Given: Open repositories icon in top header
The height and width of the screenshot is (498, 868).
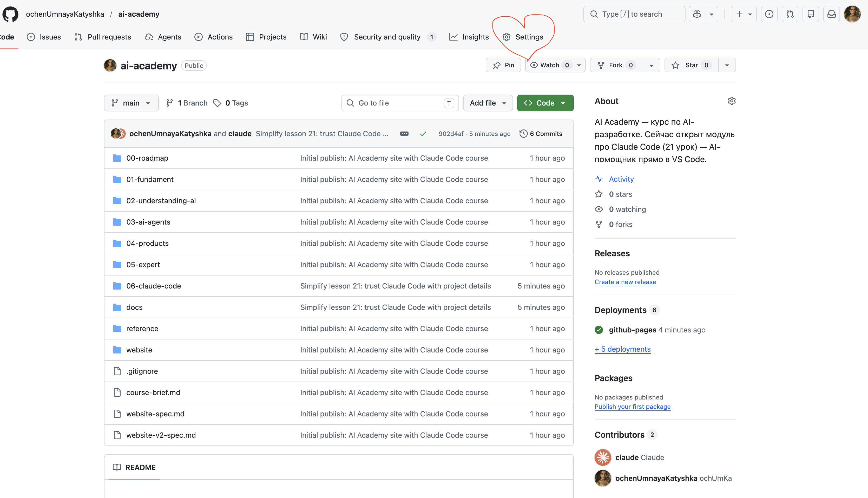Looking at the screenshot, I should [811, 14].
